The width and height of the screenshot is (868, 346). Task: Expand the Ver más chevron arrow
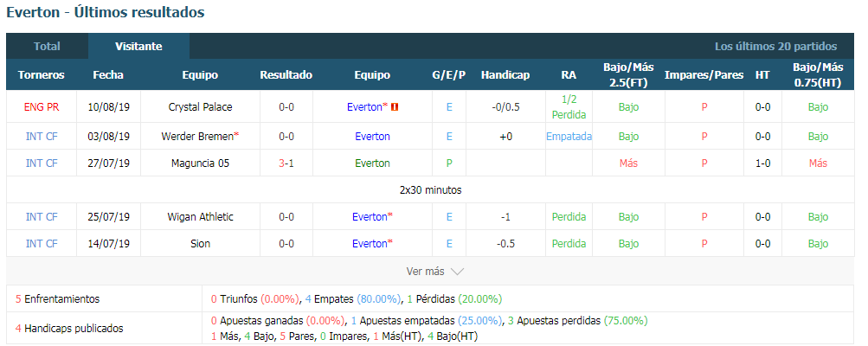[x=457, y=272]
